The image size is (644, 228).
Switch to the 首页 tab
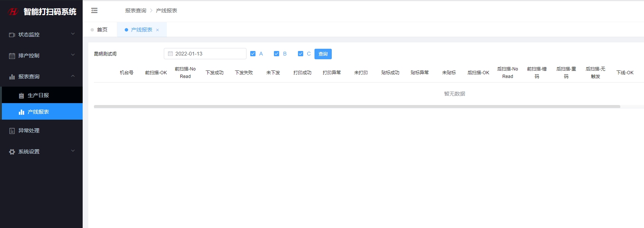point(100,30)
